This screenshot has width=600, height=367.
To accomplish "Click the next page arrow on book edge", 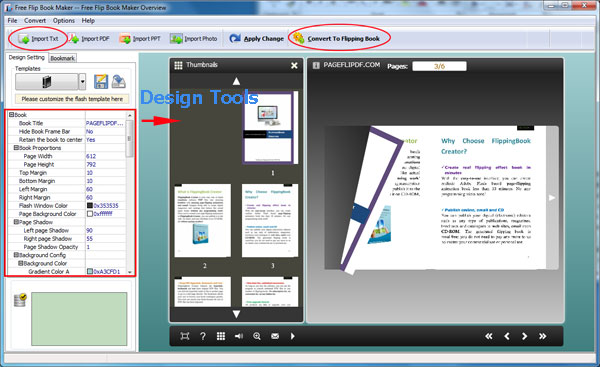I will pos(552,198).
